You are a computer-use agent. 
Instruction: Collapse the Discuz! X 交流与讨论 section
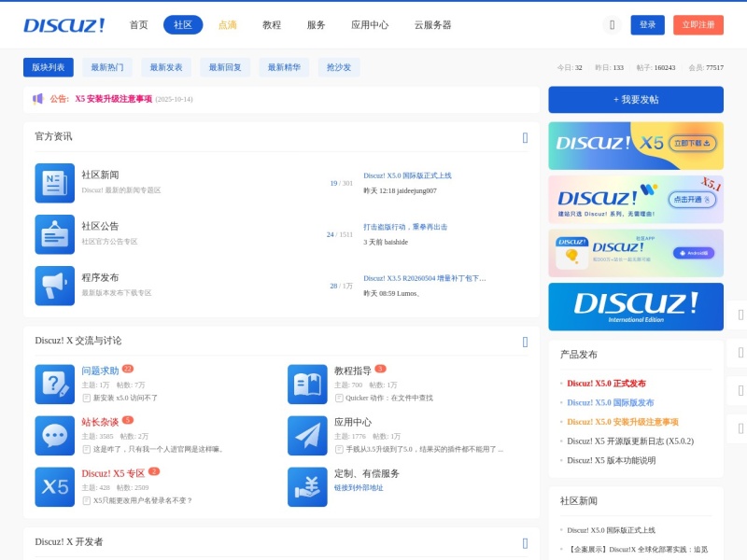(x=525, y=342)
